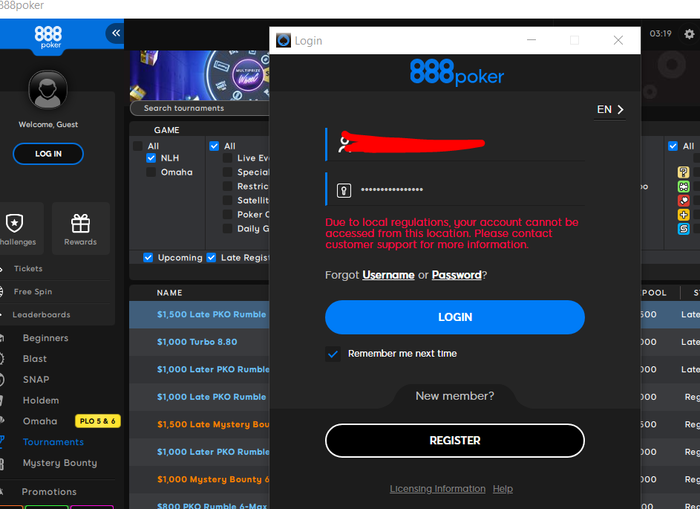The image size is (700, 509).
Task: Click the red filter icon on right
Action: tap(683, 200)
